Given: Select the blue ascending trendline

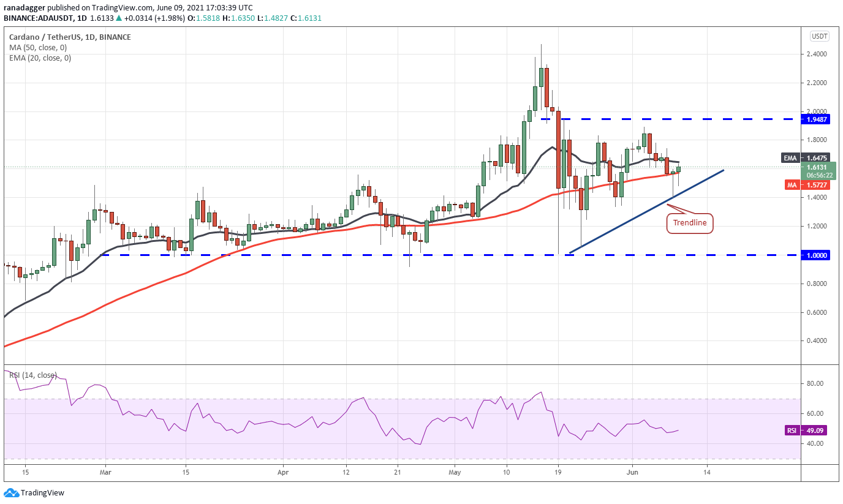Looking at the screenshot, I should click(646, 211).
